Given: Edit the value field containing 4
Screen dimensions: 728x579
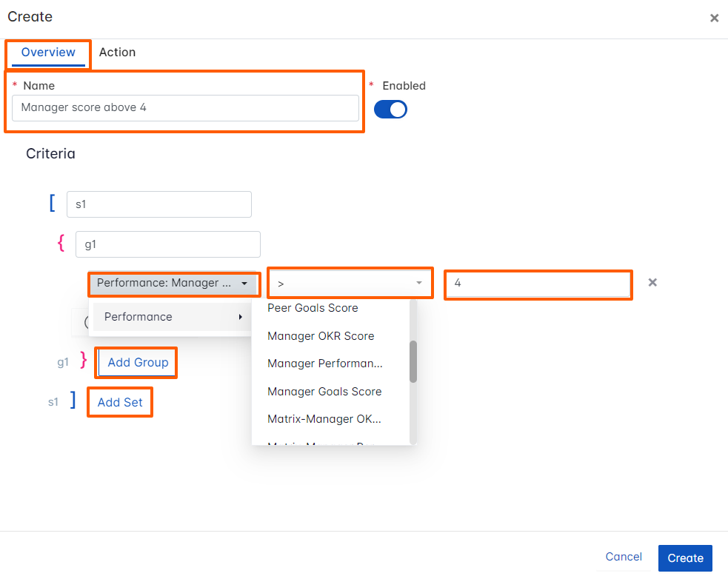Looking at the screenshot, I should coord(538,283).
